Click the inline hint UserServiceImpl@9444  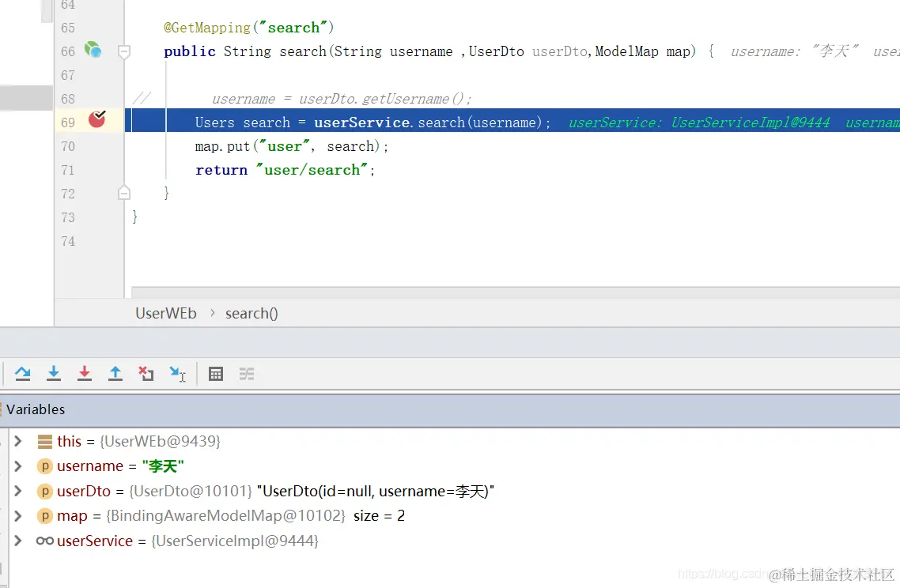pos(751,122)
